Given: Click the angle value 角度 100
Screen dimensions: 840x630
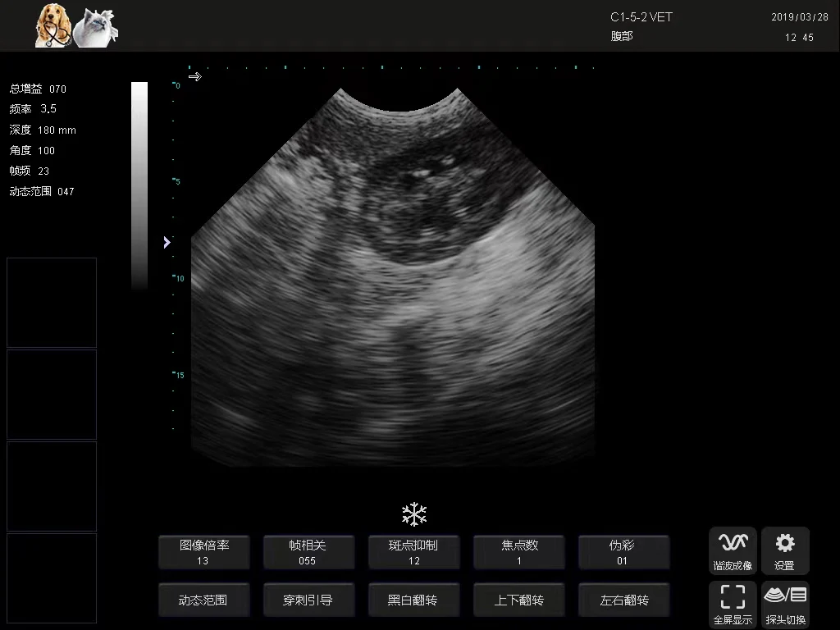Looking at the screenshot, I should tap(32, 151).
